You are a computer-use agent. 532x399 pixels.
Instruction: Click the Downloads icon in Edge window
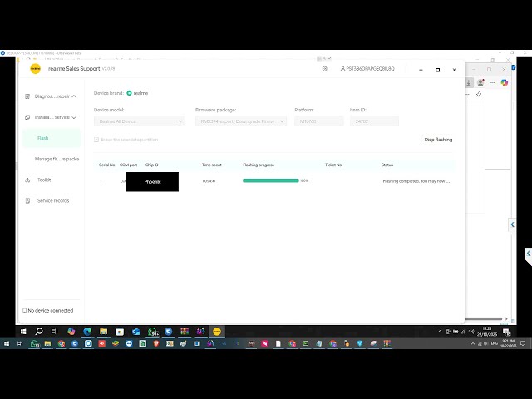point(469,82)
